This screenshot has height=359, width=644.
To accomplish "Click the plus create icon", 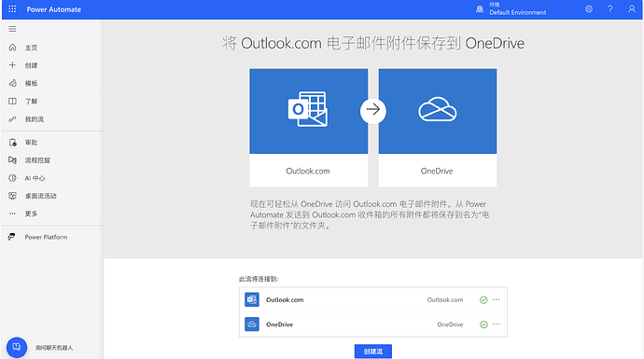I will 12,65.
